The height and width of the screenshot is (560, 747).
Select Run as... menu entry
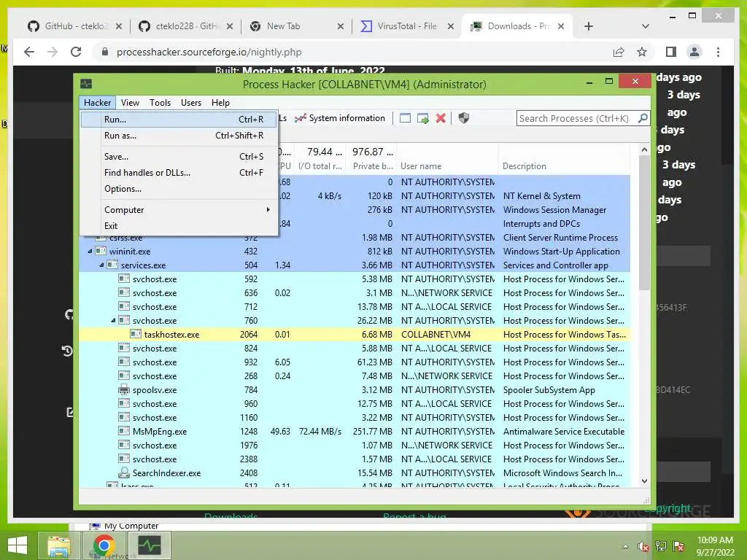179,136
